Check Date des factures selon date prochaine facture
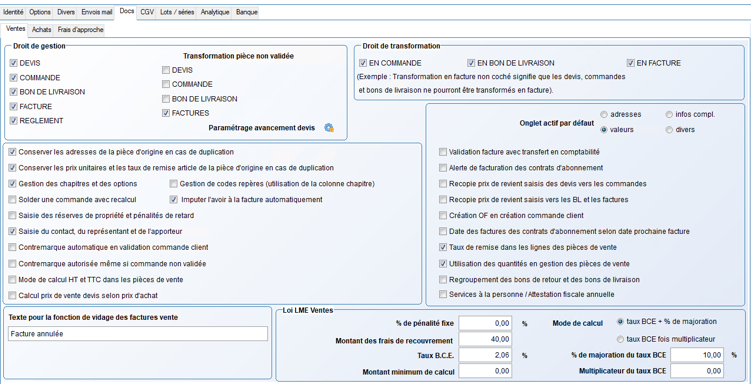Viewport: 754px width, 388px height. (443, 231)
